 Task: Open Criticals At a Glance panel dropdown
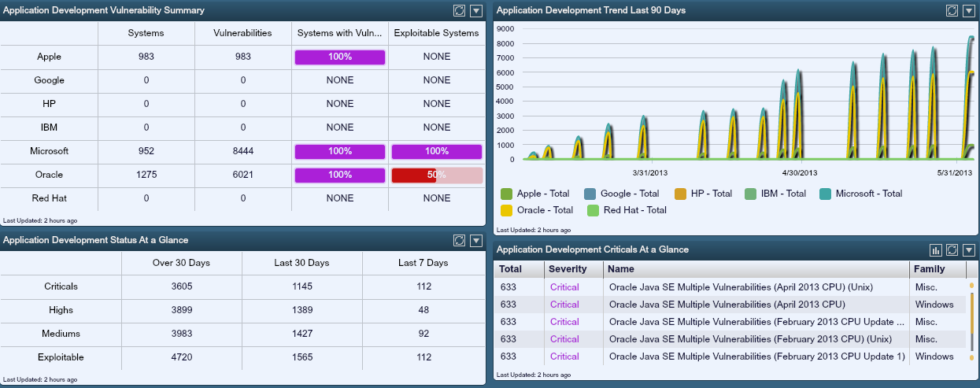[x=970, y=249]
